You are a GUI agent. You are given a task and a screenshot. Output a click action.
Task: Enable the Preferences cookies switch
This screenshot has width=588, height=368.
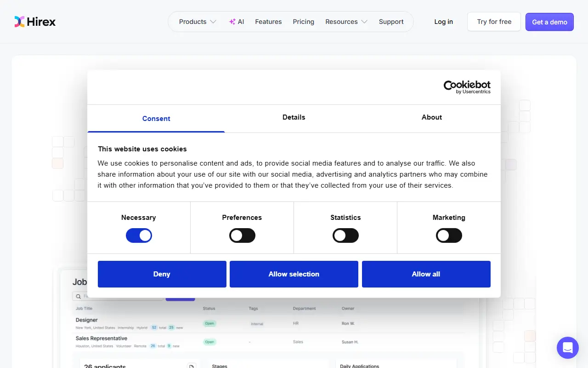[x=242, y=236]
